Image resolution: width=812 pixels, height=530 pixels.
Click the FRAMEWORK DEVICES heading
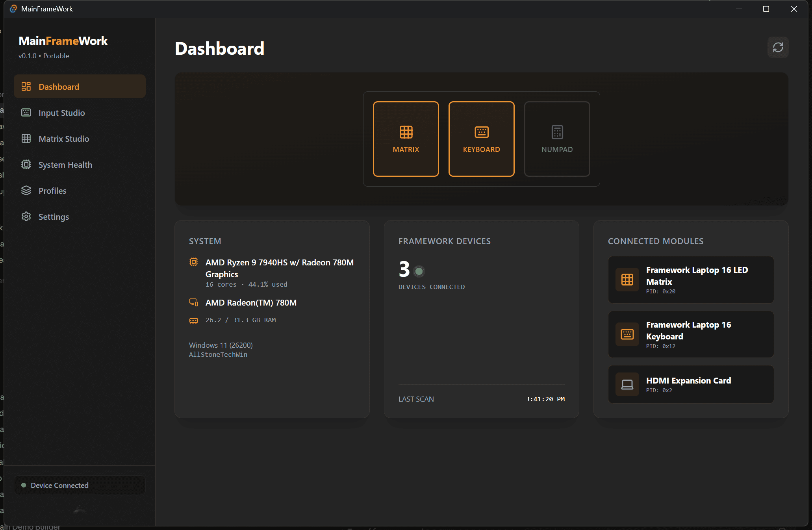pyautogui.click(x=445, y=241)
